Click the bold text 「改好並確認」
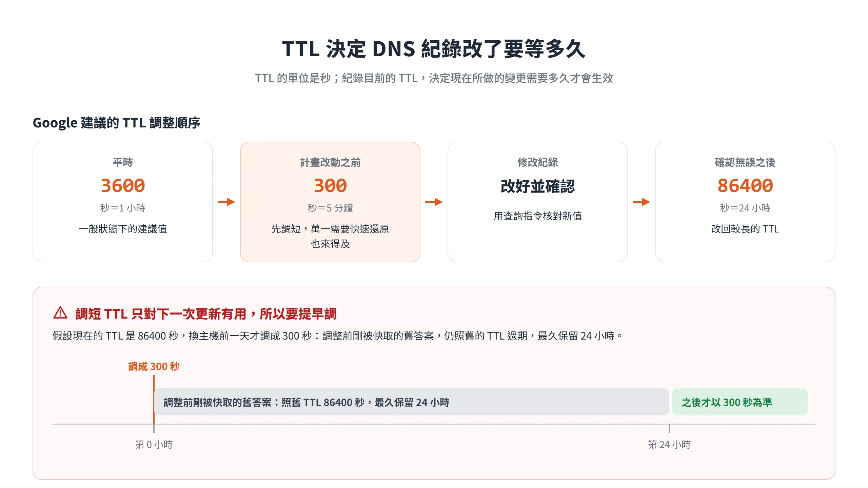The image size is (868, 488). tap(538, 186)
